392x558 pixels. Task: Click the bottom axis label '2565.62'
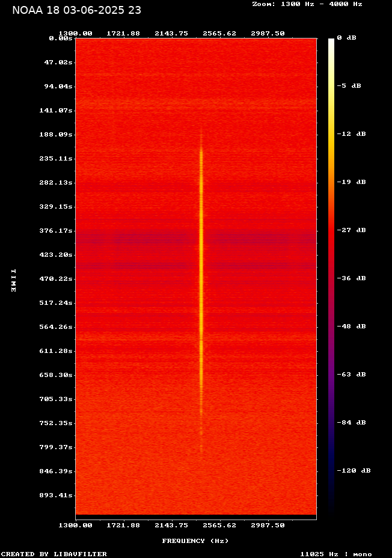[219, 526]
